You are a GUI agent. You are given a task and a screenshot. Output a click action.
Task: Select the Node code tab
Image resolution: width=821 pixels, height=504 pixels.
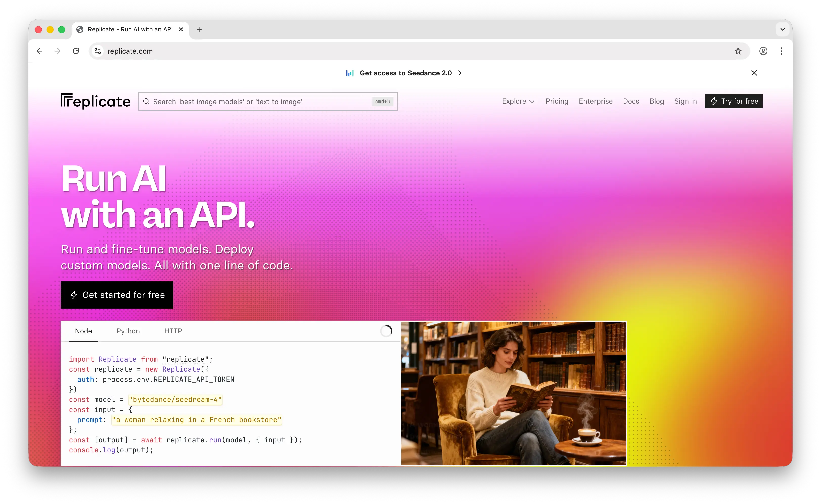tap(83, 331)
